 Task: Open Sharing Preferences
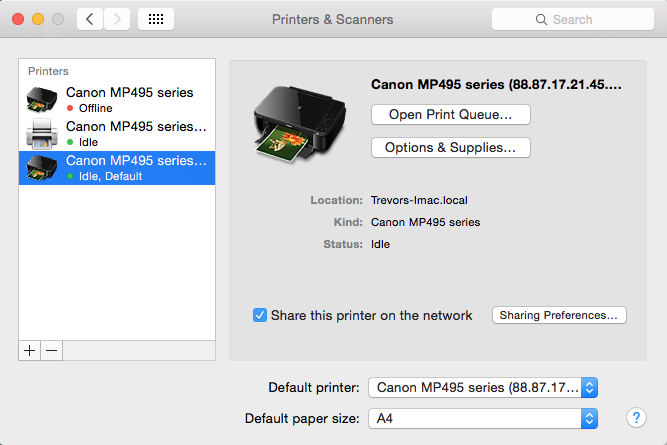[559, 315]
